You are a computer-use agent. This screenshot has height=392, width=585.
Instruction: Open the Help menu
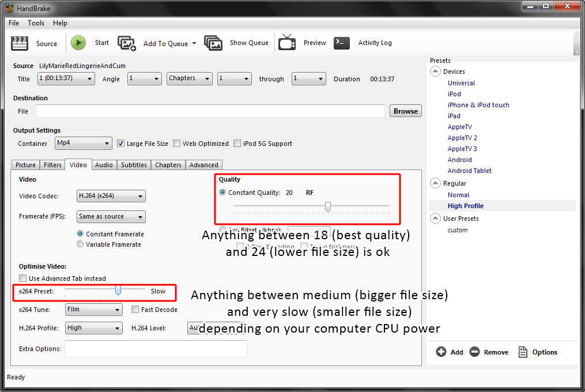[60, 23]
